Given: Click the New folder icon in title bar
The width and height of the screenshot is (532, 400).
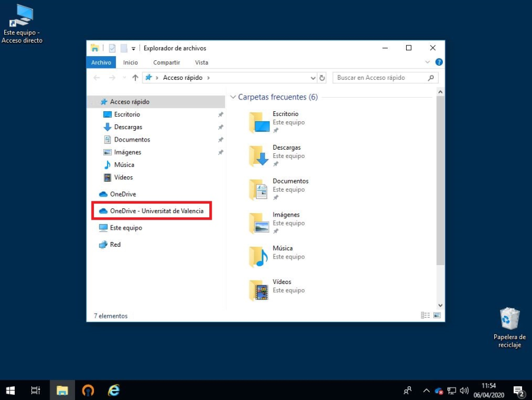Looking at the screenshot, I should [x=124, y=48].
